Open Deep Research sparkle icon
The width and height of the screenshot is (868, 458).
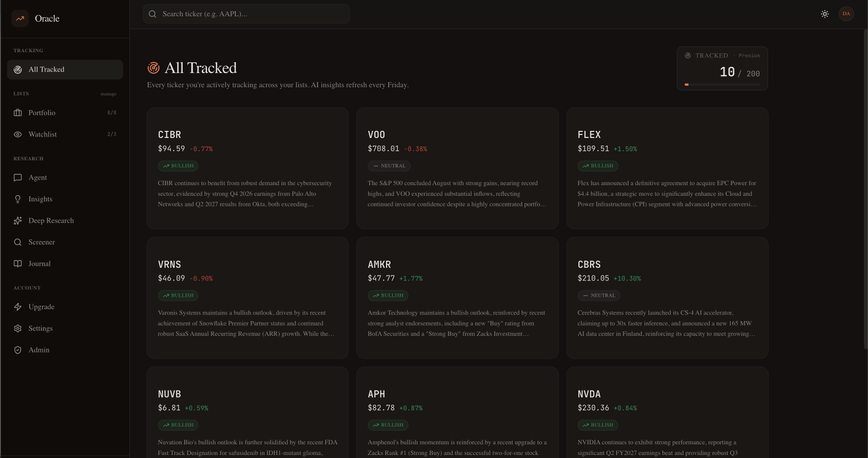click(18, 221)
